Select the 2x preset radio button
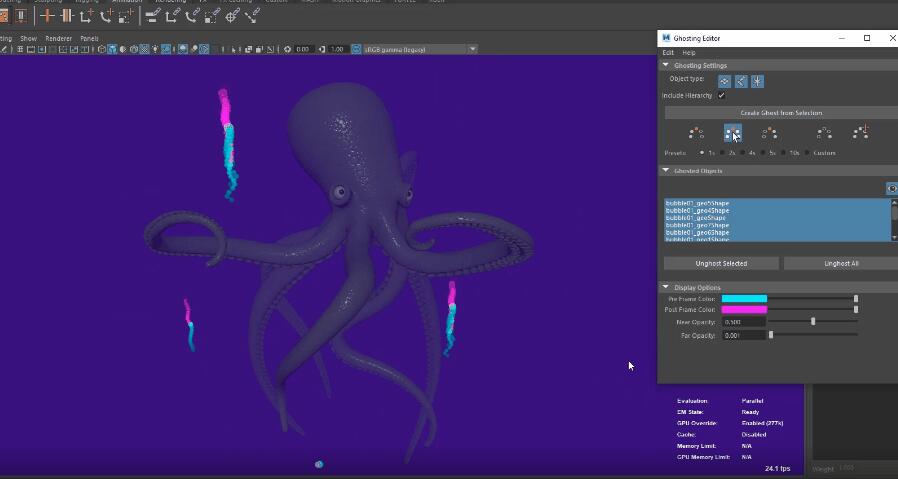This screenshot has width=898, height=479. 723,153
